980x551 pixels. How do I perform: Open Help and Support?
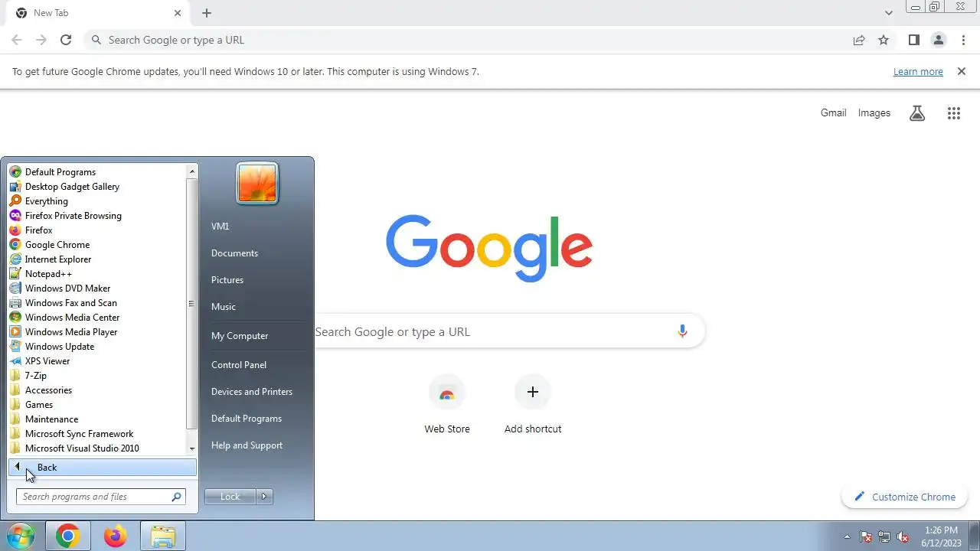point(247,445)
